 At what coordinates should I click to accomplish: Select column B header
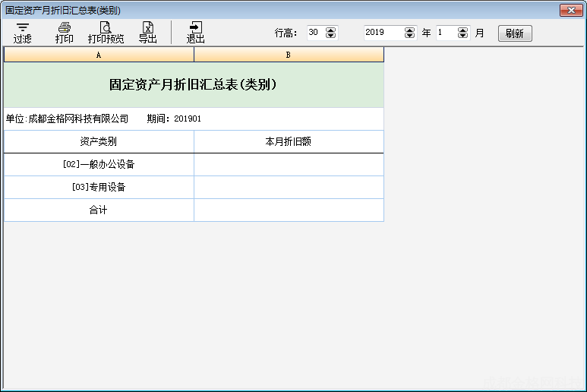289,55
